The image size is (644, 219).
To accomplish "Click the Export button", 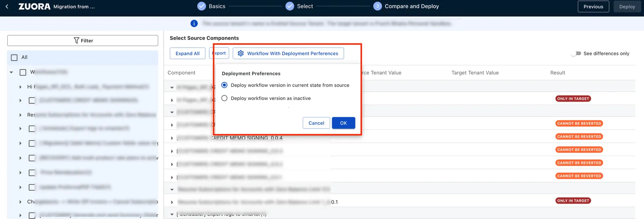I will pyautogui.click(x=219, y=53).
